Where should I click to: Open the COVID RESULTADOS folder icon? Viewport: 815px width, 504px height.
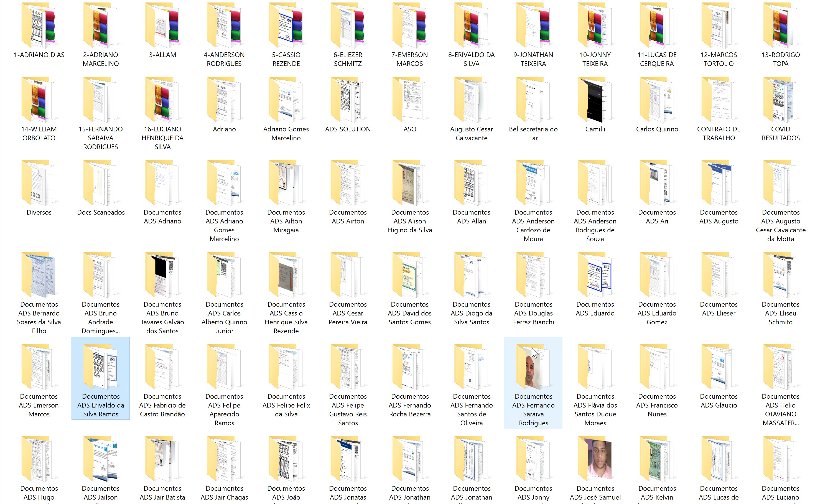coord(781,99)
